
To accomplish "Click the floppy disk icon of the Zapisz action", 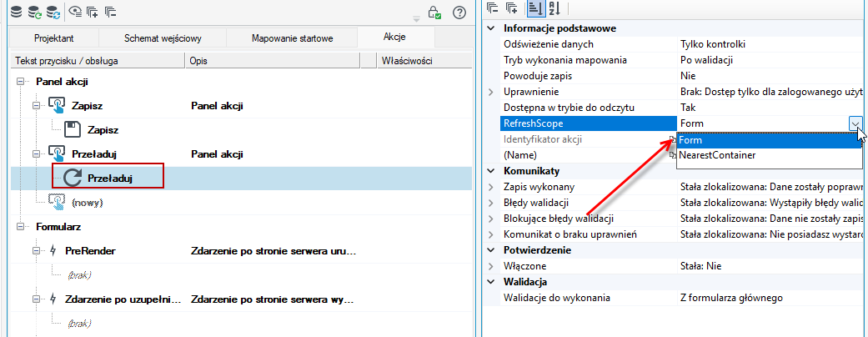I will click(x=73, y=130).
